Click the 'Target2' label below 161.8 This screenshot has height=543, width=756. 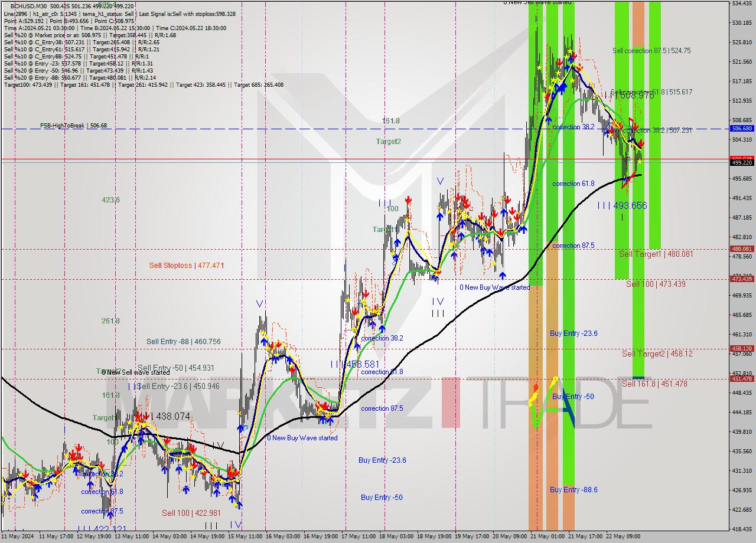tap(389, 142)
